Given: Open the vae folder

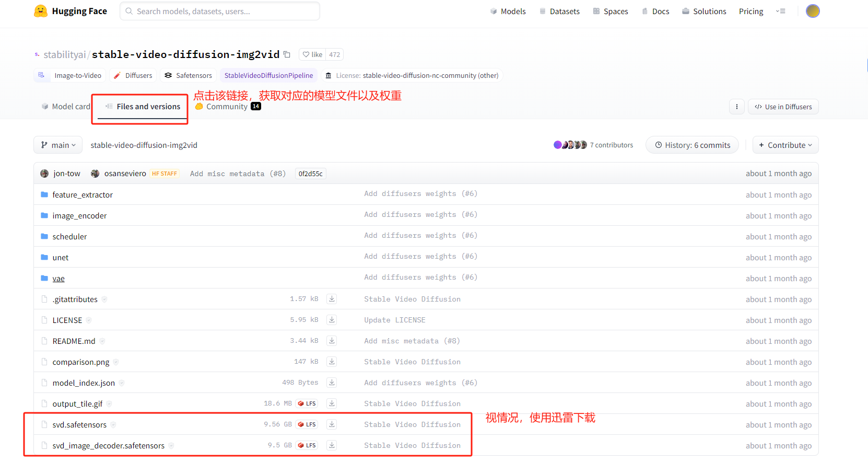Looking at the screenshot, I should [x=58, y=278].
